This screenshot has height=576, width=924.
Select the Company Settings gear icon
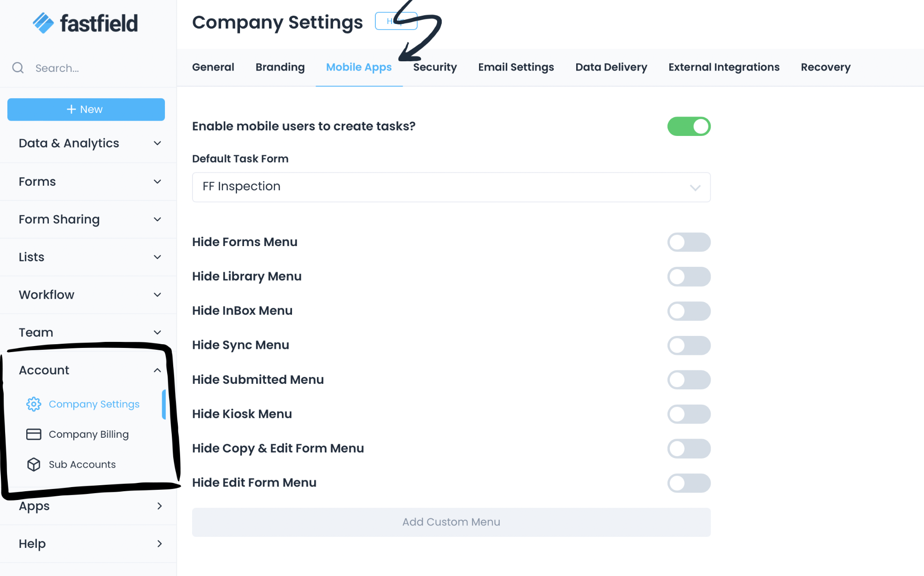tap(33, 404)
